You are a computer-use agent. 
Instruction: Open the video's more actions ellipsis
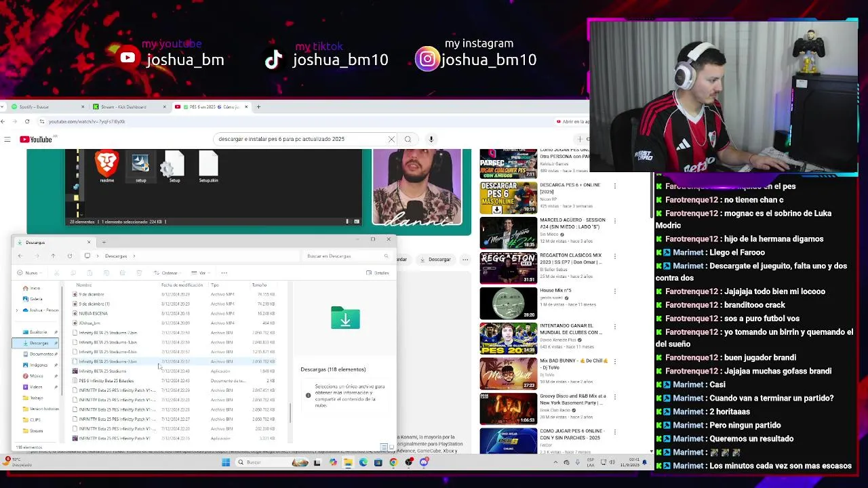(x=465, y=259)
